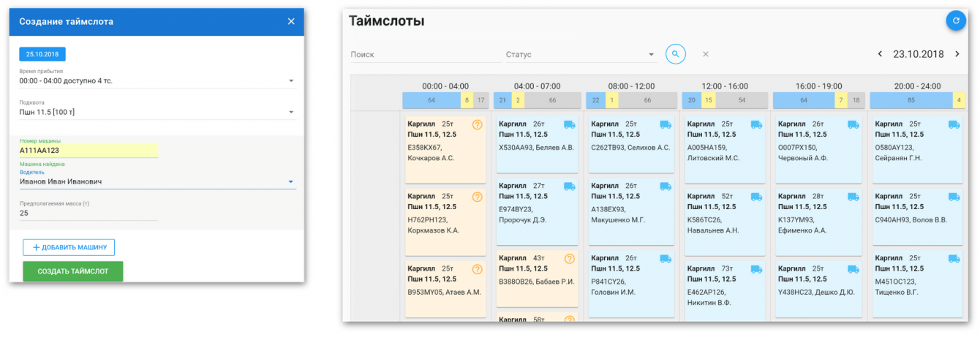Focus the Поиск search field
The height and width of the screenshot is (343, 980).
pos(426,55)
